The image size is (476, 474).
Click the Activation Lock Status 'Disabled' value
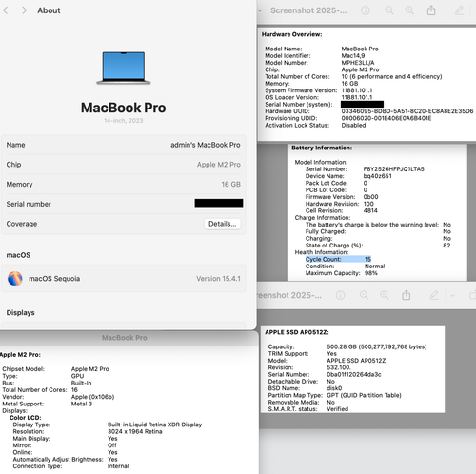point(353,126)
